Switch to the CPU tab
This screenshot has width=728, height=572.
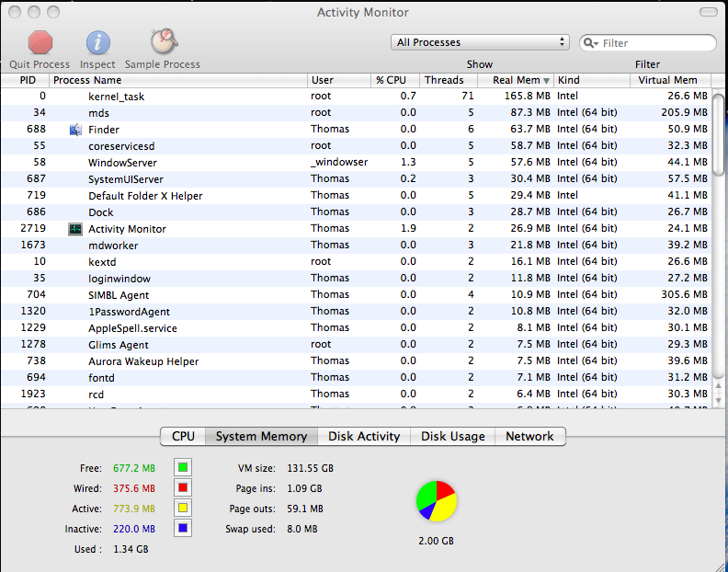183,436
